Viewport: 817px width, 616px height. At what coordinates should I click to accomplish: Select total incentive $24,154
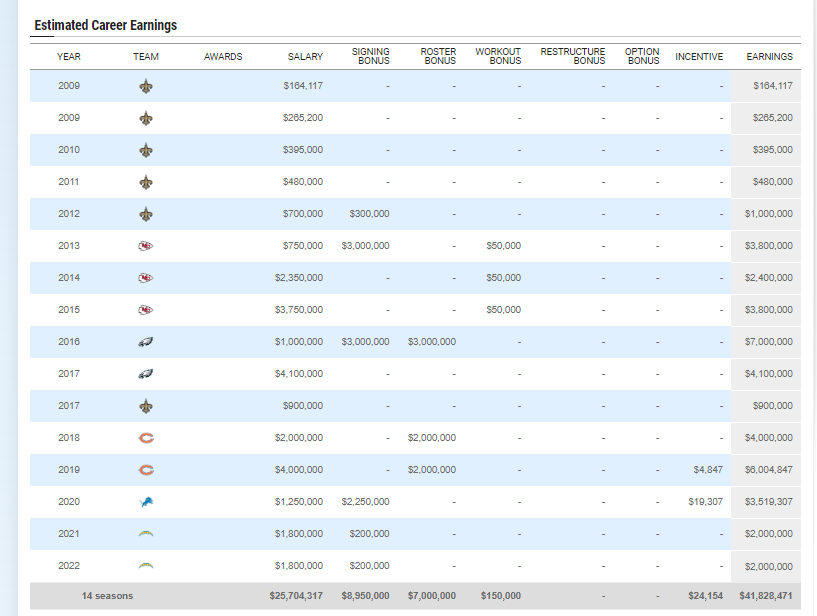coord(705,596)
